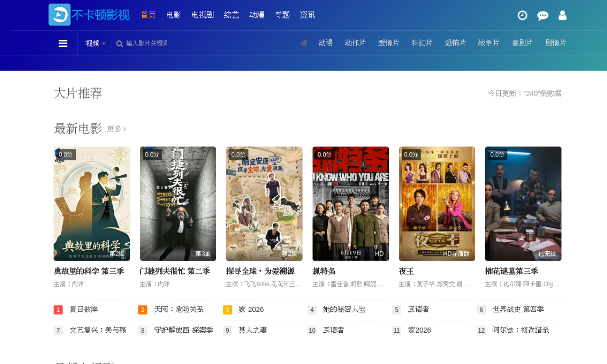Click the HD导演版 badge on 夜王
Screen dimensions: 607x364
click(456, 254)
